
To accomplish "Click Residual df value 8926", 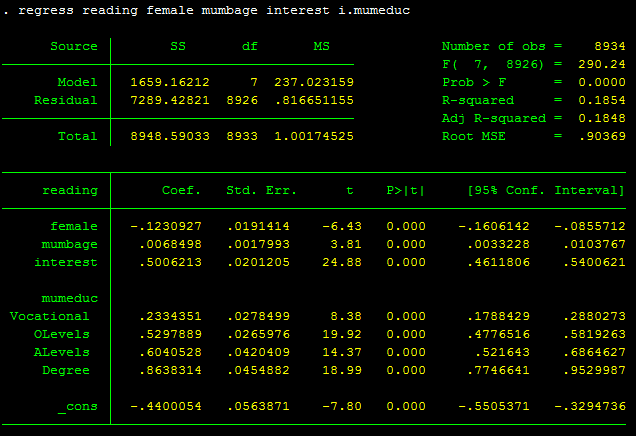I will [x=242, y=100].
